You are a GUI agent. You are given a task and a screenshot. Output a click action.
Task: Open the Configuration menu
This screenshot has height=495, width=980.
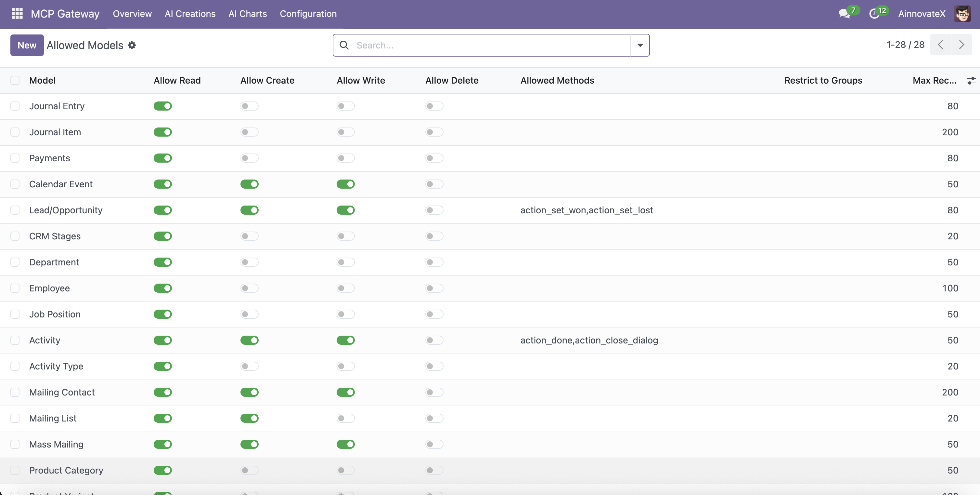[x=308, y=14]
